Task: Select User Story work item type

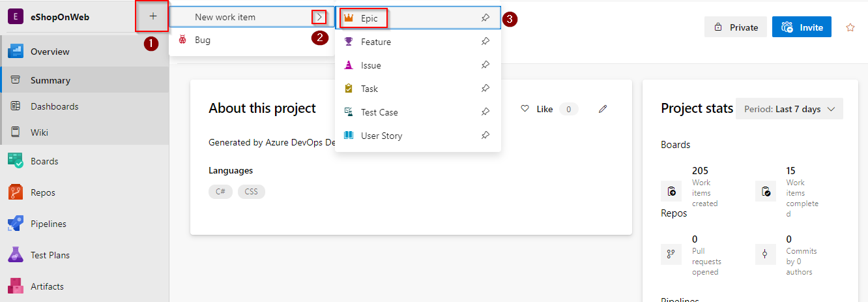Action: click(x=418, y=136)
